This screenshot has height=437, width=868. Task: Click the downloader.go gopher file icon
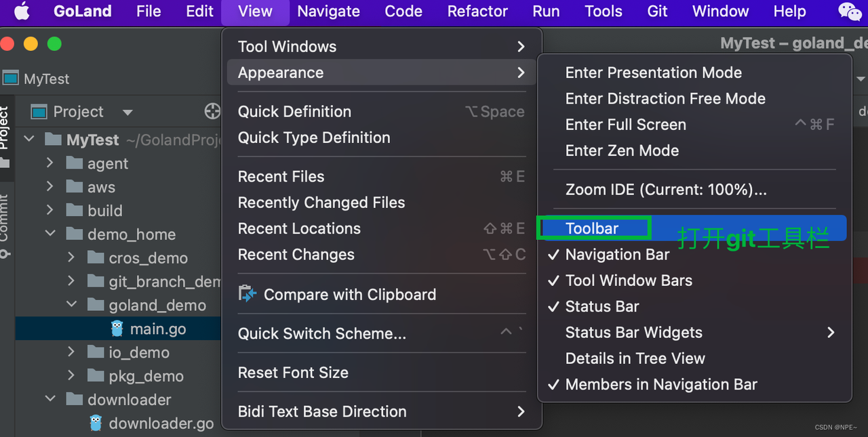(x=96, y=423)
